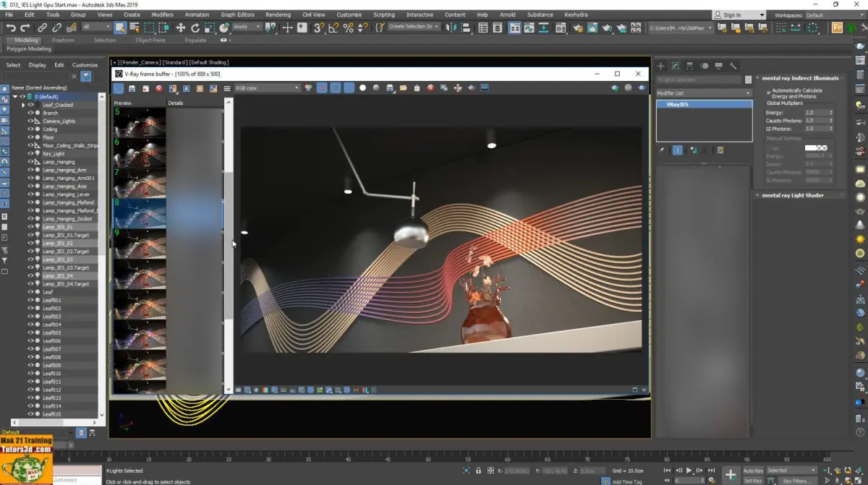This screenshot has width=868, height=485.
Task: Open the Rendering menu
Action: tap(278, 14)
